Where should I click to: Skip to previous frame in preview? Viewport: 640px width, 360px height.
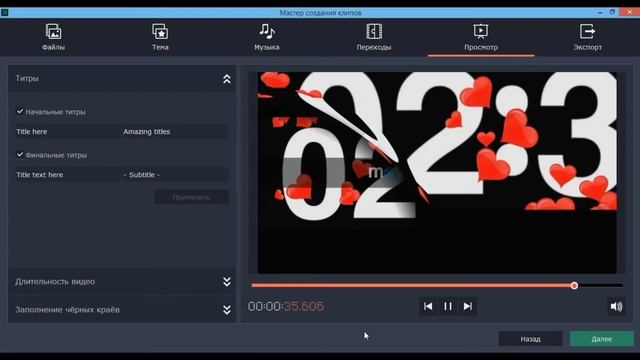(428, 306)
